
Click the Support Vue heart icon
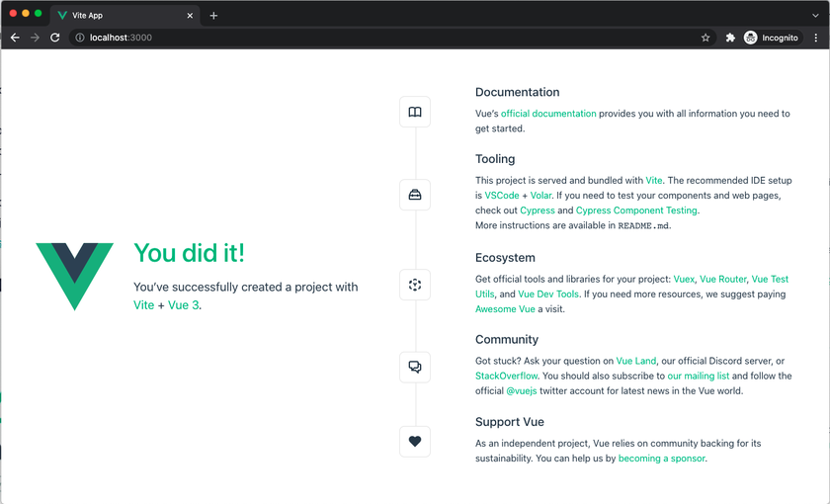pos(415,441)
